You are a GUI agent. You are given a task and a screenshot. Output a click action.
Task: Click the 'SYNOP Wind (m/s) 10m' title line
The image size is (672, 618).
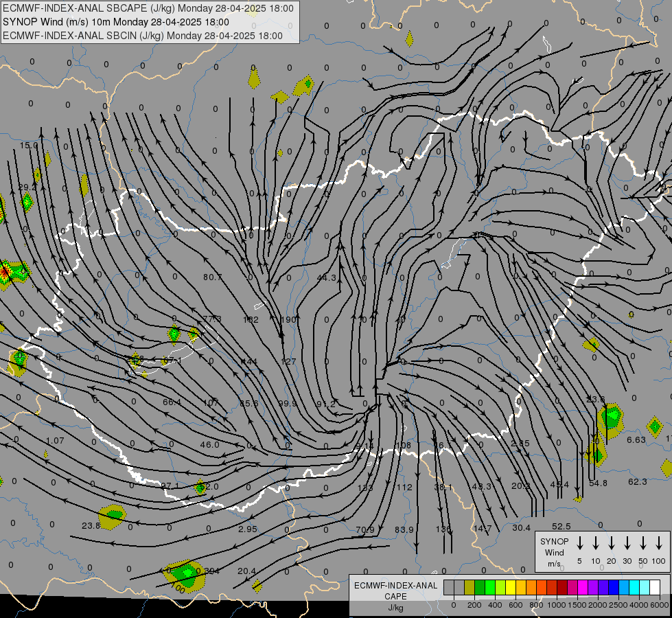coord(116,22)
